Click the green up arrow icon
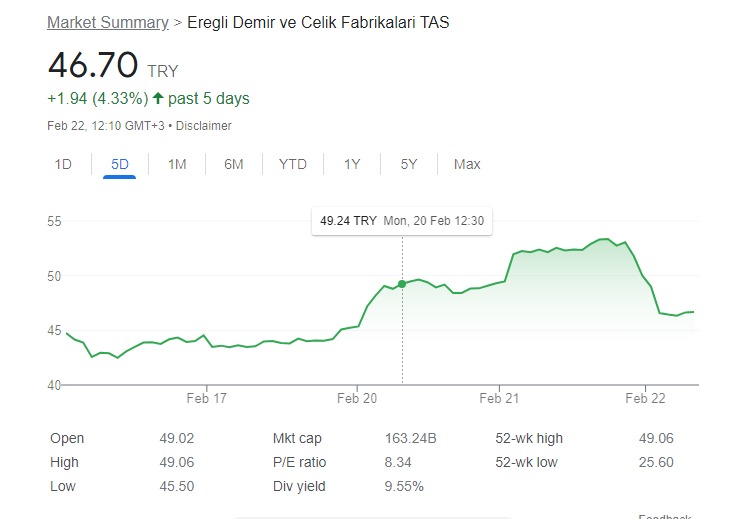Screen dimensions: 751x519 point(158,98)
